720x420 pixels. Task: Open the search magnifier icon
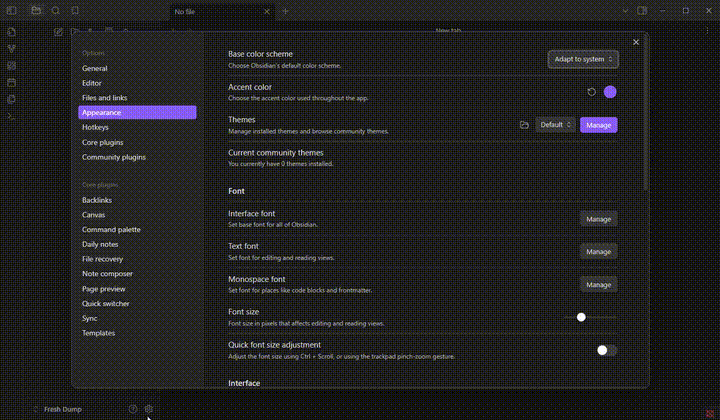coord(56,11)
